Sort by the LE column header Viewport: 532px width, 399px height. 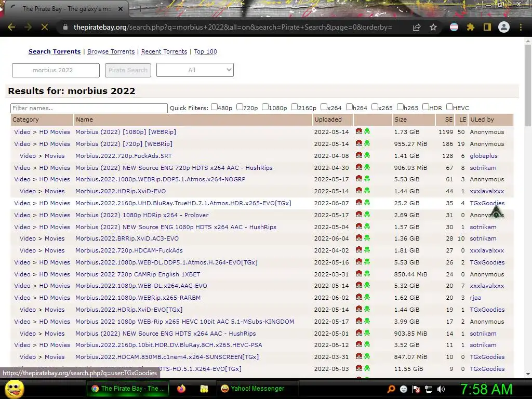click(x=463, y=119)
